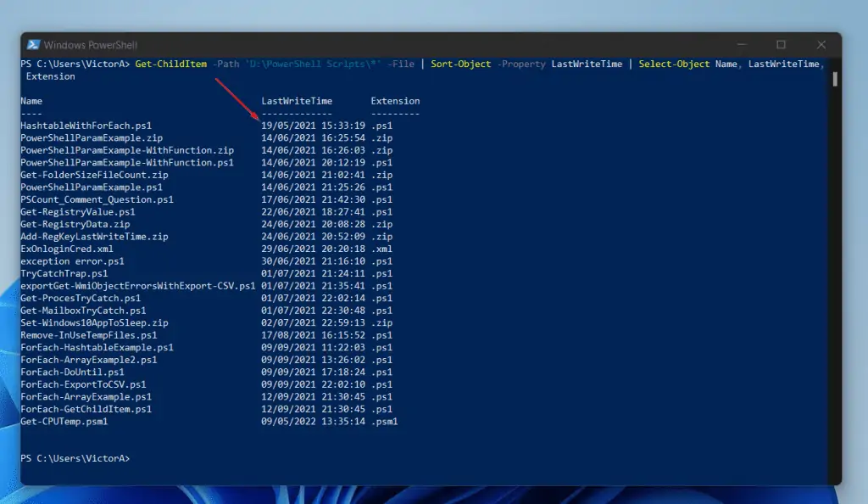Click the LastWriteTime column header
The width and height of the screenshot is (868, 504).
297,101
